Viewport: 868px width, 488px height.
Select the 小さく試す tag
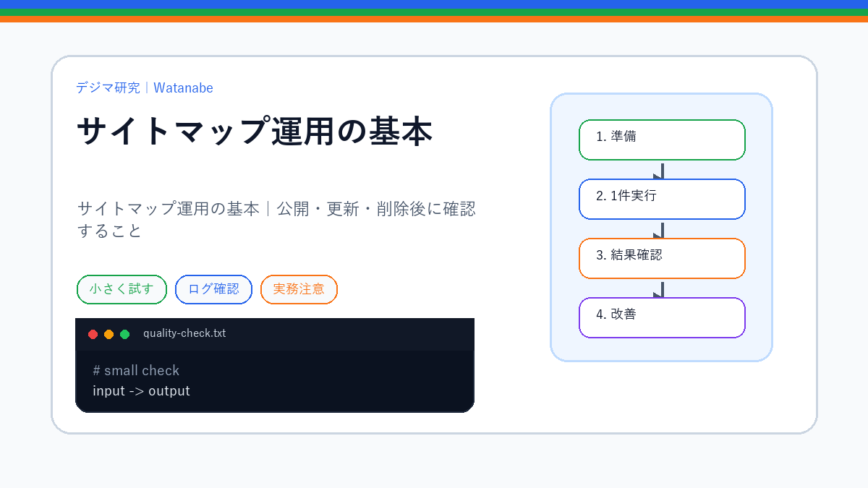click(122, 289)
